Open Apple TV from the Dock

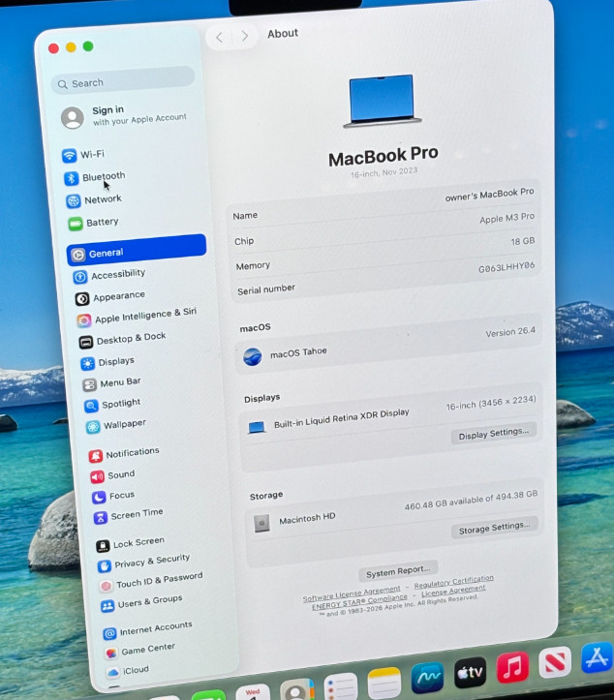tap(471, 672)
